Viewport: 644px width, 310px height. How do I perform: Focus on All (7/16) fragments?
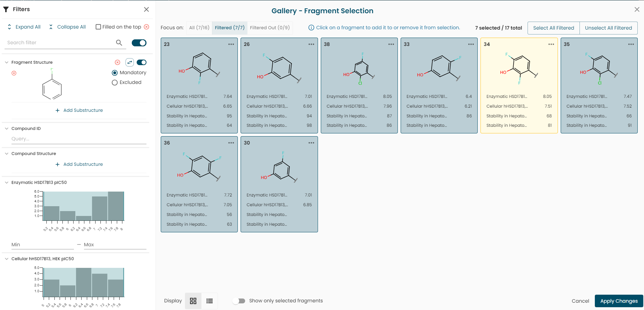point(199,28)
